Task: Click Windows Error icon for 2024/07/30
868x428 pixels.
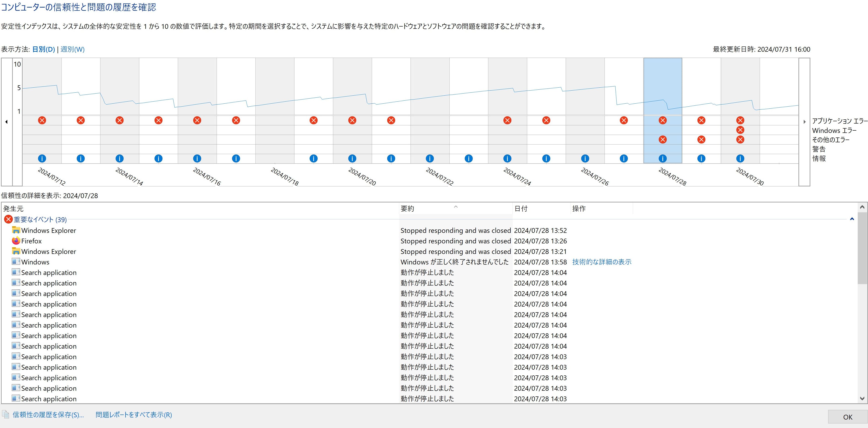Action: pos(740,130)
